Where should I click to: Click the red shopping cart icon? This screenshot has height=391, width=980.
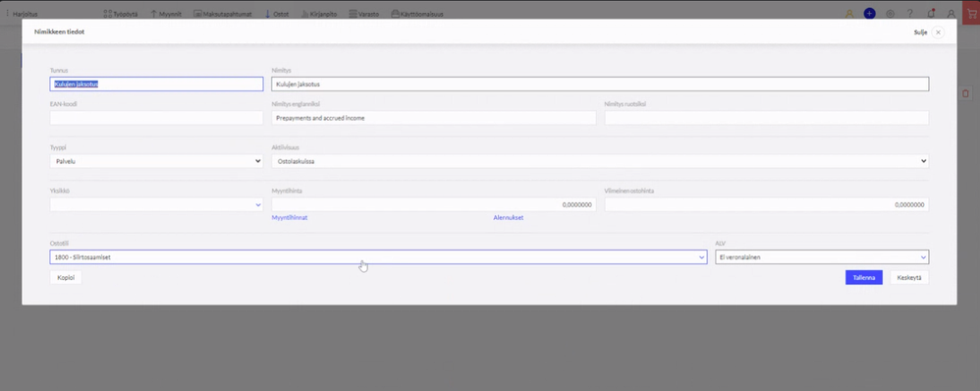(971, 13)
